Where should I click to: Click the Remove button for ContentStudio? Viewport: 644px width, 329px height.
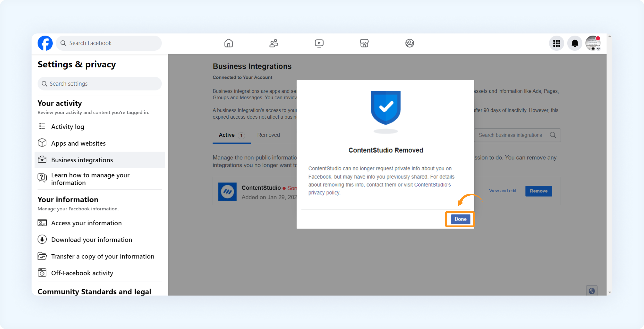coord(539,191)
